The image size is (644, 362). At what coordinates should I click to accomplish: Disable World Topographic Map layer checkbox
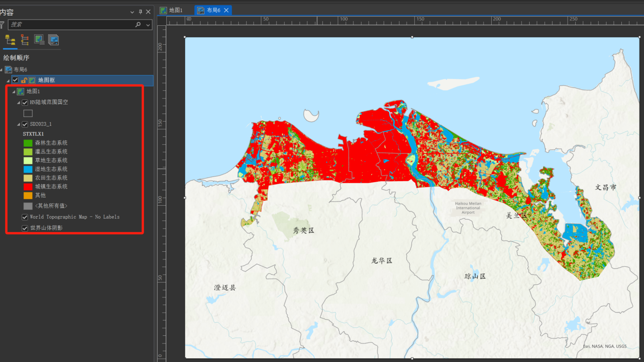pyautogui.click(x=25, y=217)
